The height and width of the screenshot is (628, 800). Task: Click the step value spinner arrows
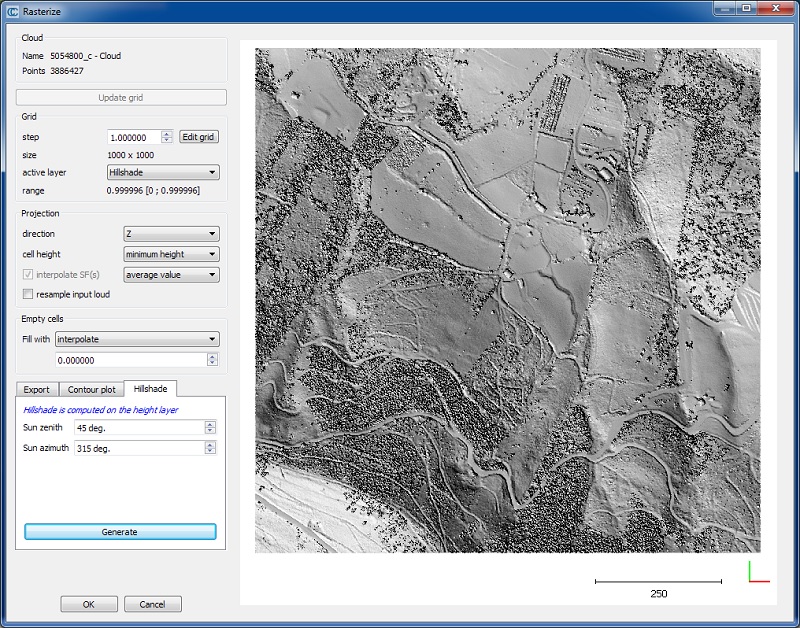pos(167,137)
